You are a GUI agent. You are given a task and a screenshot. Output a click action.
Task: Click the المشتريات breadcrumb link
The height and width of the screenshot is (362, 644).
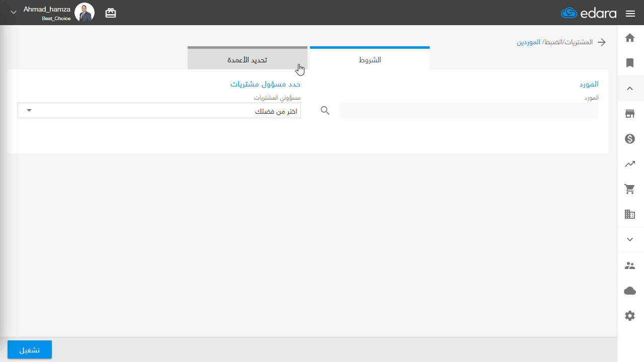tap(579, 42)
